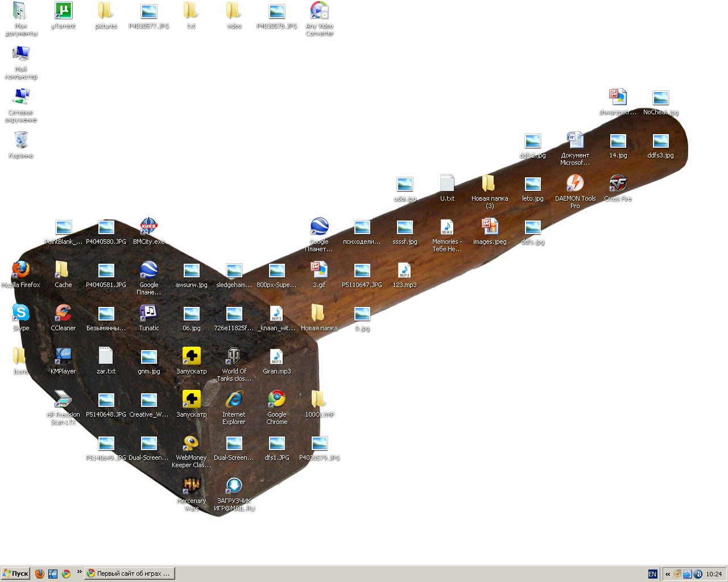This screenshot has height=582, width=728.
Task: Click the 10:24 taskbar clock
Action: (x=714, y=574)
